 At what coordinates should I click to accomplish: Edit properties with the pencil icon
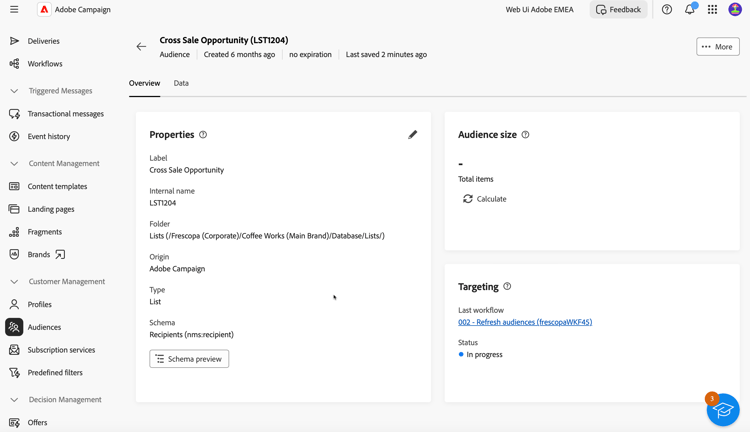pos(413,134)
